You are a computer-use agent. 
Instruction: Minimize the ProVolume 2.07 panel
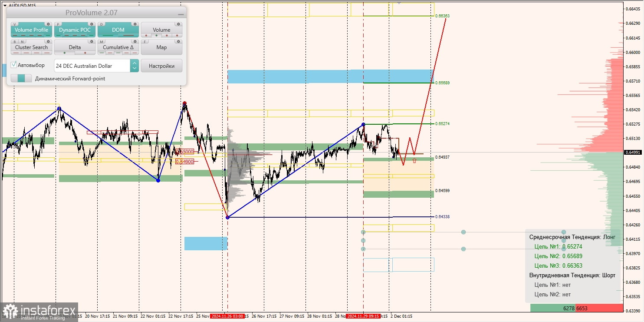click(181, 14)
